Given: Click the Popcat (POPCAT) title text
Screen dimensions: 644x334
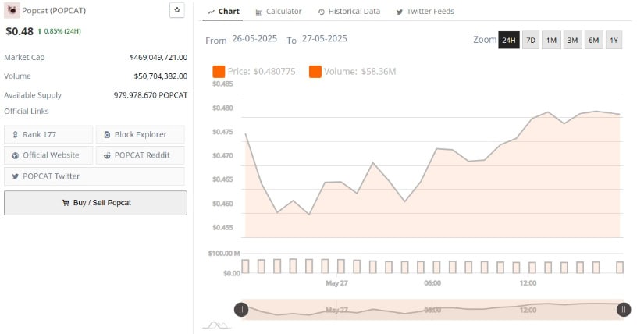Looking at the screenshot, I should [54, 11].
